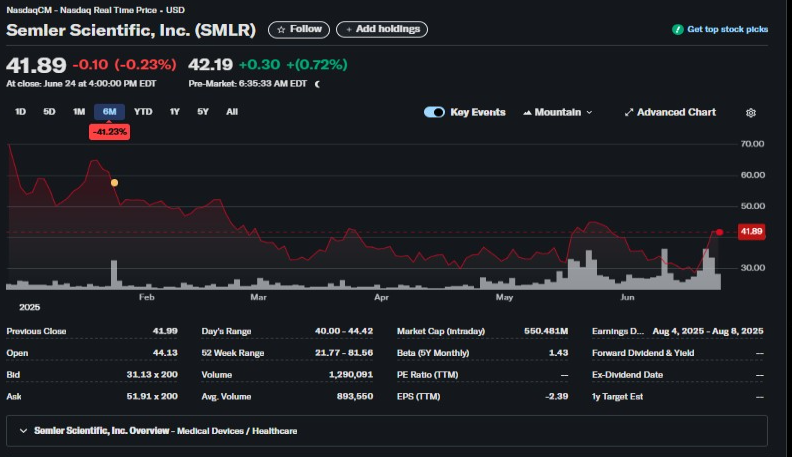Expand the Semler Scientific, Inc. Overview section
This screenshot has height=457, width=792.
point(386,431)
